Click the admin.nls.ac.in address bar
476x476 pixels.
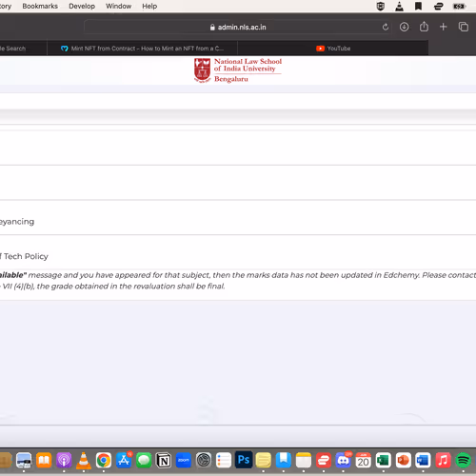pos(238,27)
